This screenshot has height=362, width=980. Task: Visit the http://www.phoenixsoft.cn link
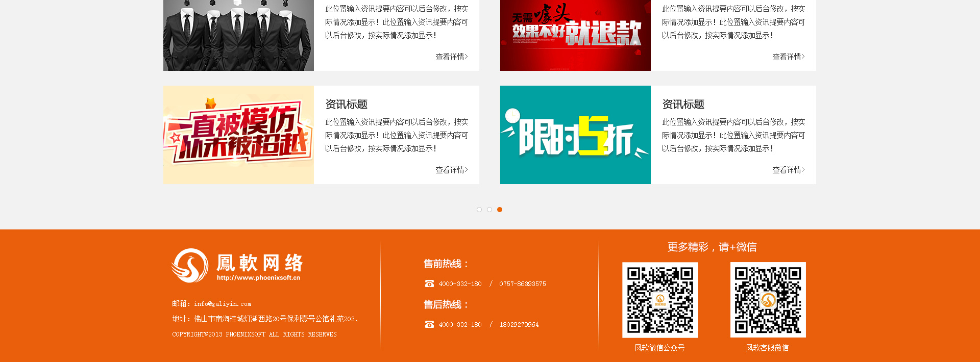coord(258,278)
